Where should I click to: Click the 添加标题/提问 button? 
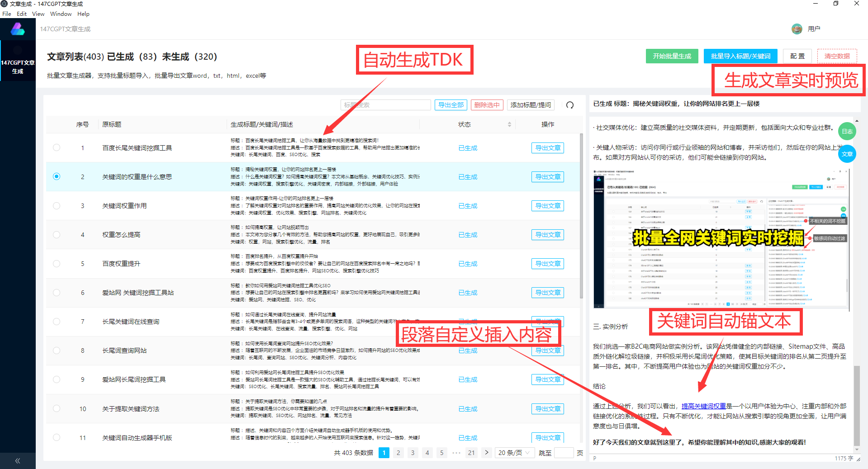click(x=531, y=105)
